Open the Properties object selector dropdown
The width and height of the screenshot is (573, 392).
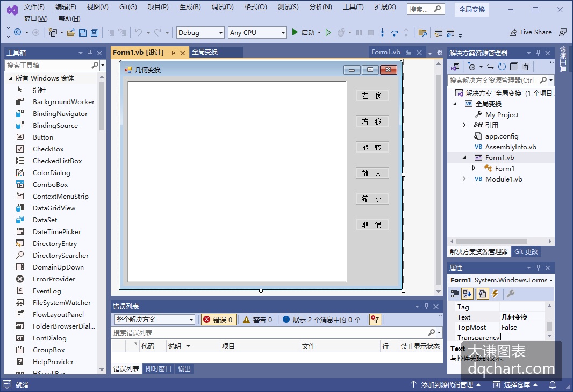coord(551,280)
